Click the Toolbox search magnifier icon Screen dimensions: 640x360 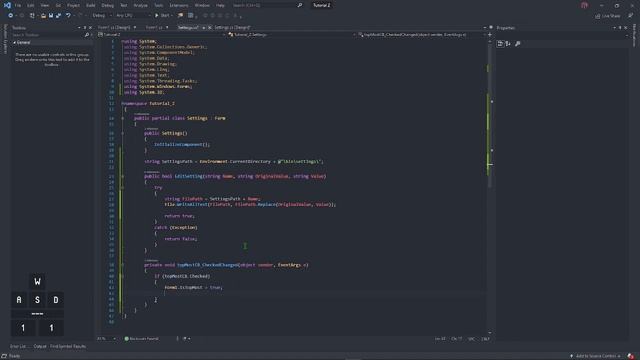pos(87,35)
